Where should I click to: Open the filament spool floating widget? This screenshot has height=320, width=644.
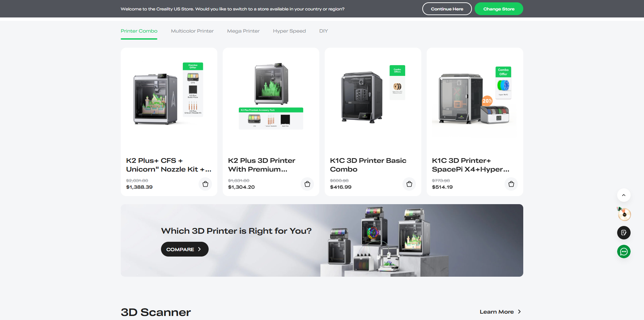coord(624,214)
